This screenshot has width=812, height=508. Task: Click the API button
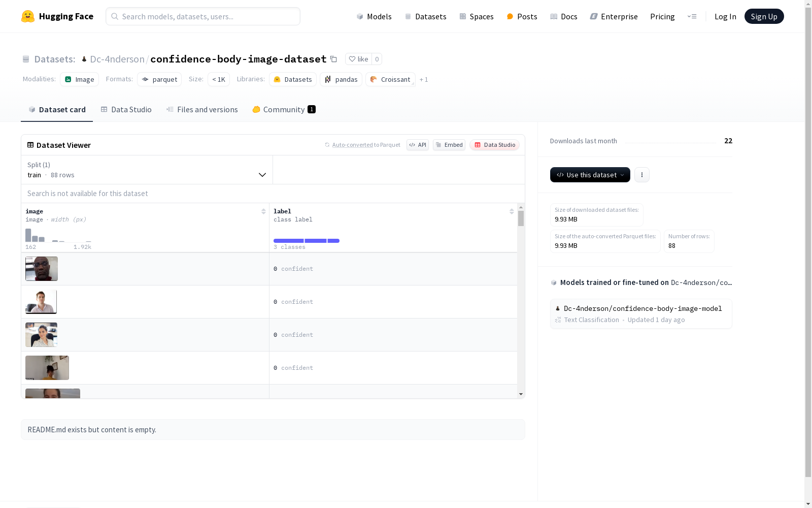point(418,145)
